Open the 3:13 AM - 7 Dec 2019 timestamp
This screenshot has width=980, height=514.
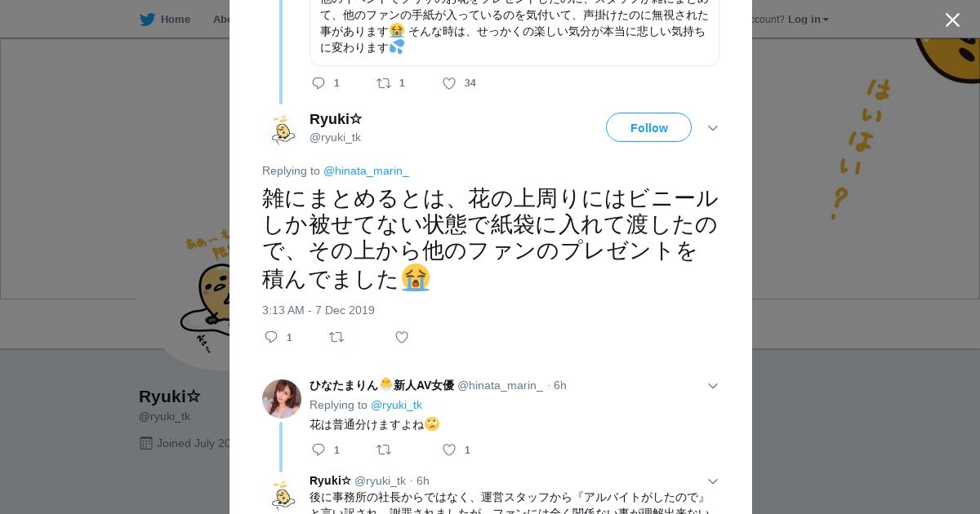(x=318, y=310)
